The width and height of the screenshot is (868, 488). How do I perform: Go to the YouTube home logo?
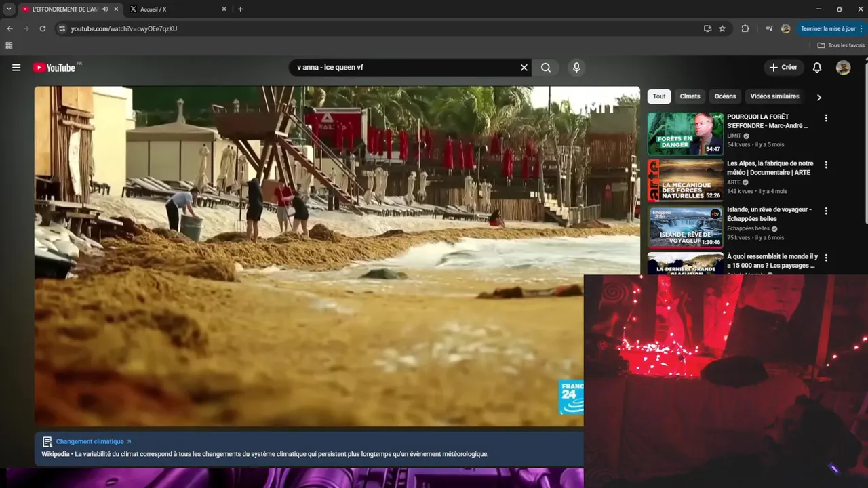click(54, 68)
